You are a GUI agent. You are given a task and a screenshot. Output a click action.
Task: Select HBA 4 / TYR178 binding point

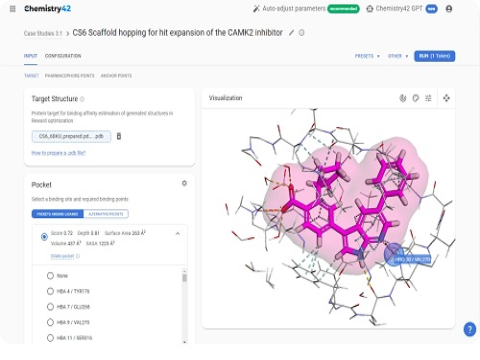click(50, 291)
